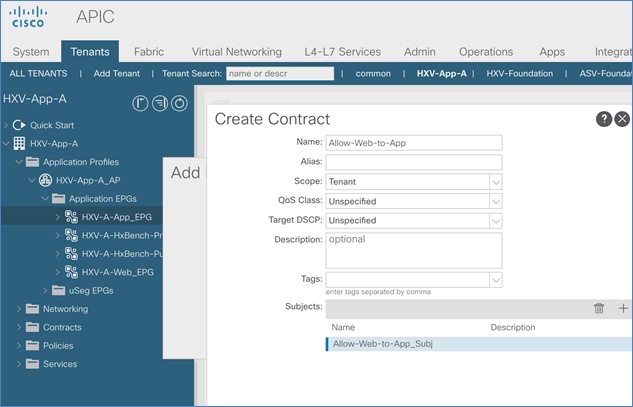Open the Virtual Networking tab
The width and height of the screenshot is (633, 407).
click(237, 52)
